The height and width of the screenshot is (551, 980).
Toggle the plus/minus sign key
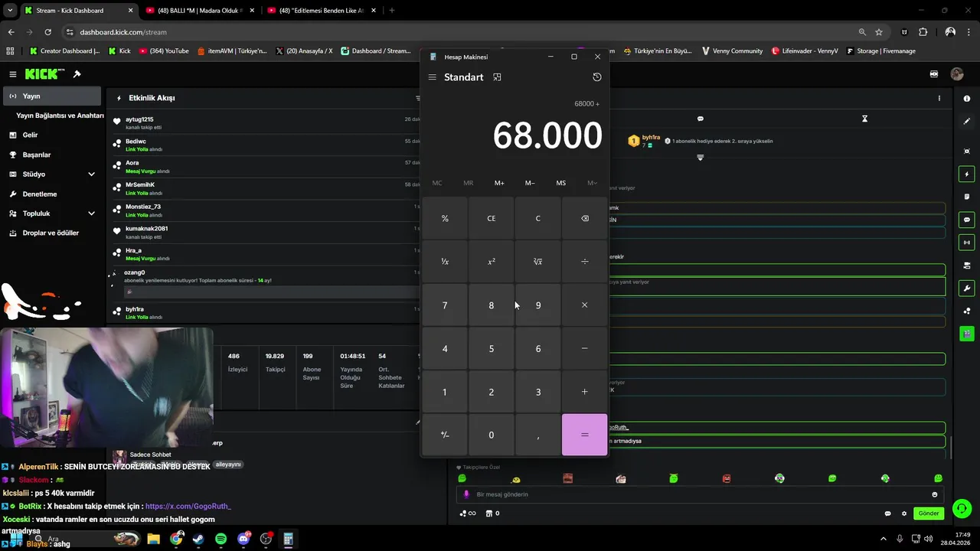(445, 435)
